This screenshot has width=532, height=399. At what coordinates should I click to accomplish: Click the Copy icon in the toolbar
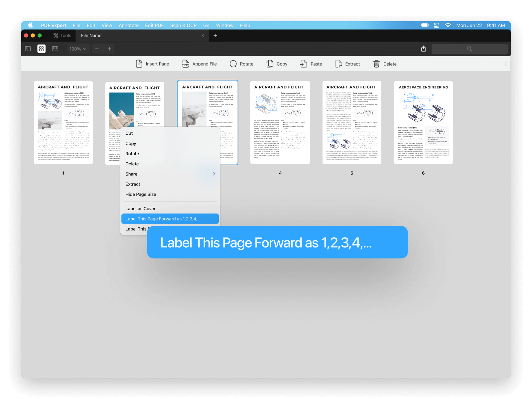click(270, 64)
